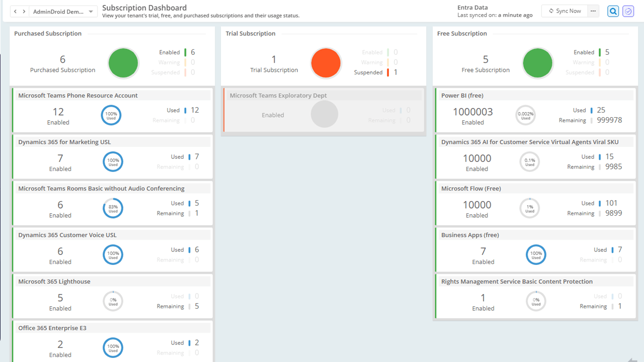Go forward with the right arrow

[24, 12]
